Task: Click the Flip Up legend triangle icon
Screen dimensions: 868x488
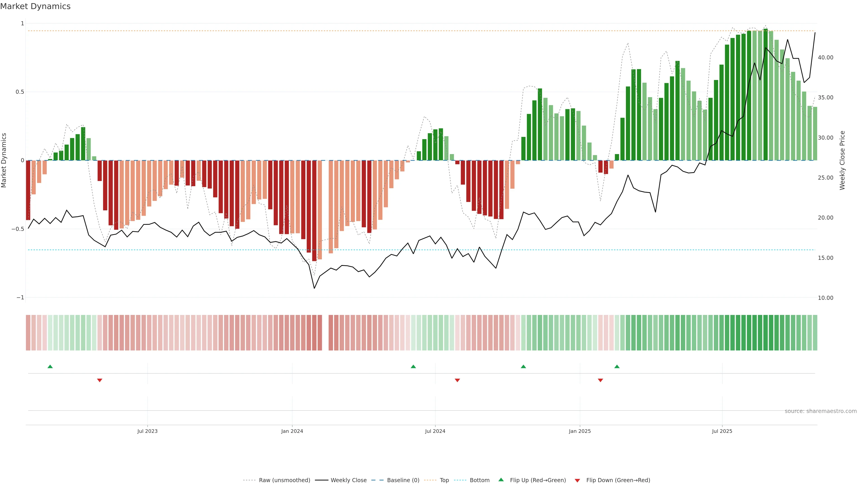Action: (x=501, y=480)
